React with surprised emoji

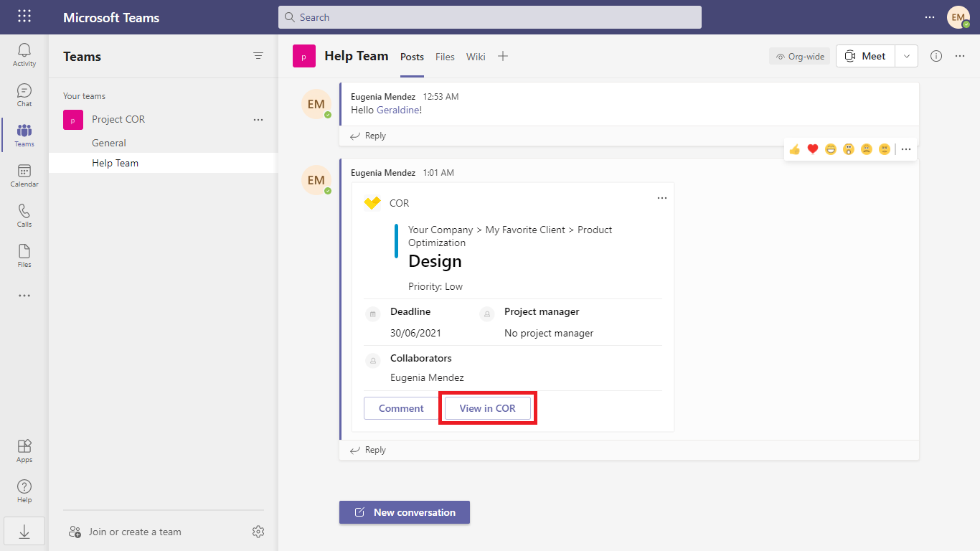point(849,149)
